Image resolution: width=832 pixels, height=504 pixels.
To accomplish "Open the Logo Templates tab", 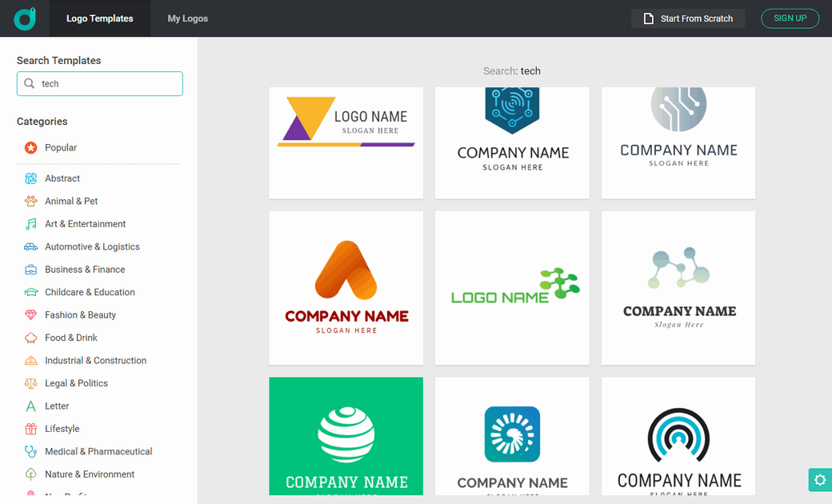I will 100,18.
